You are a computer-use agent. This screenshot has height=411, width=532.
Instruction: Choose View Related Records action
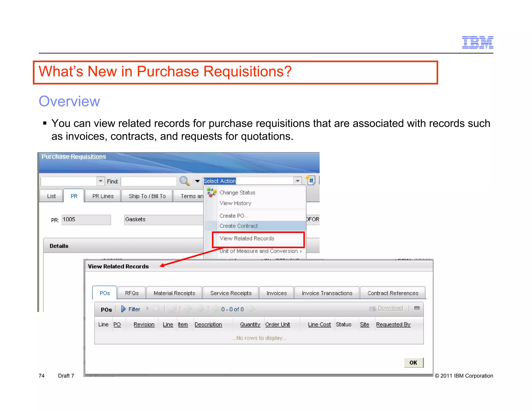point(247,238)
